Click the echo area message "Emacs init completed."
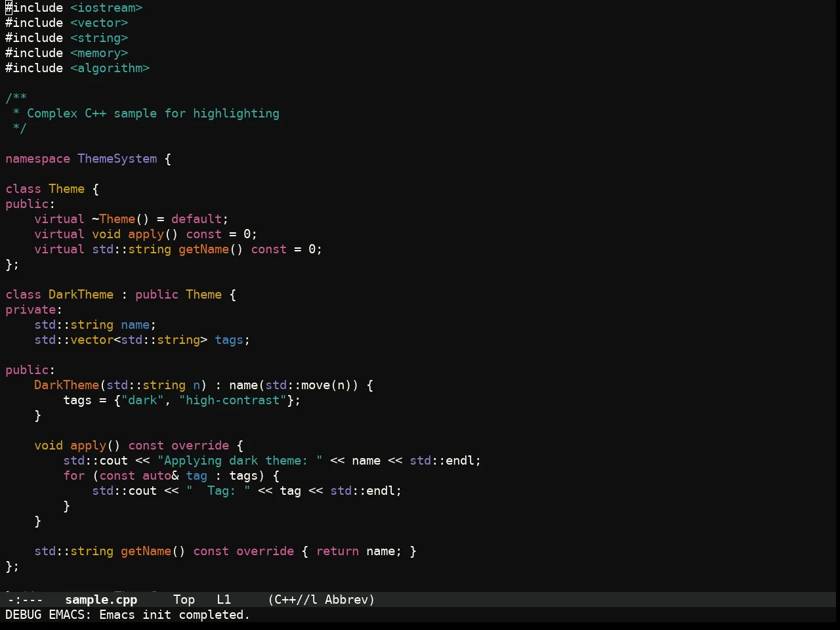The height and width of the screenshot is (630, 840). tap(175, 615)
